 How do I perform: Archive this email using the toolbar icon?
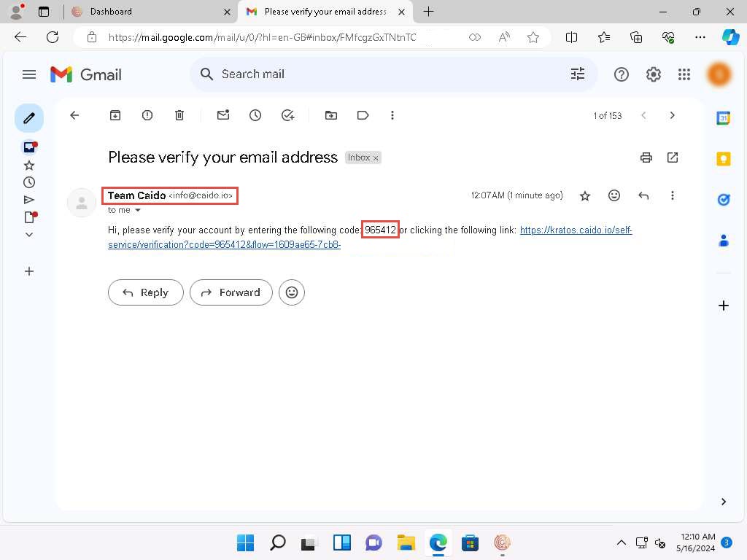point(115,115)
